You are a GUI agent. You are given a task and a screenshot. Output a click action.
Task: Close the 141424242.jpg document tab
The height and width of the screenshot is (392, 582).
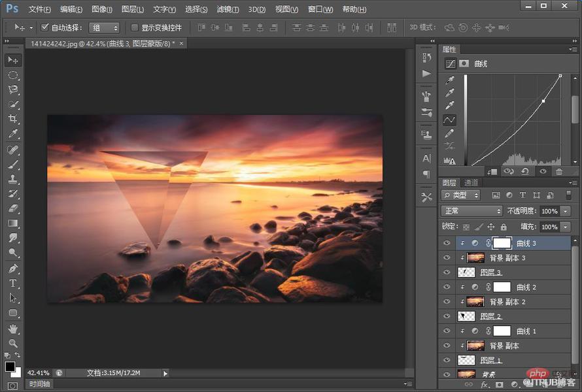coord(181,43)
